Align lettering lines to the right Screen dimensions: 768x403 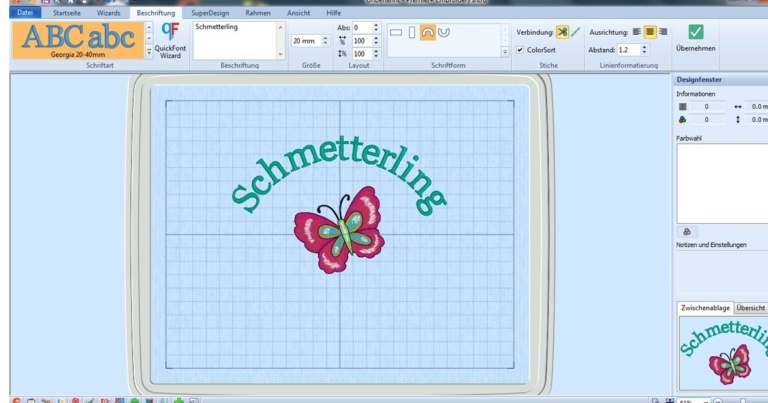point(663,32)
